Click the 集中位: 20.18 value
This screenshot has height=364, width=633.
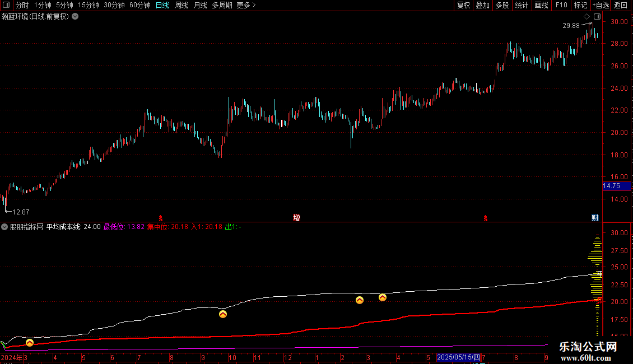coord(167,227)
